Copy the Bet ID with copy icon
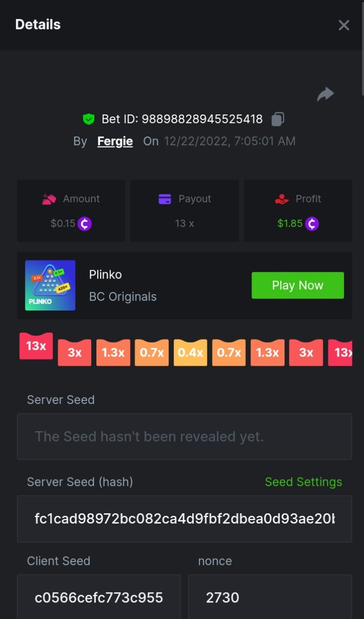364x619 pixels. point(277,119)
